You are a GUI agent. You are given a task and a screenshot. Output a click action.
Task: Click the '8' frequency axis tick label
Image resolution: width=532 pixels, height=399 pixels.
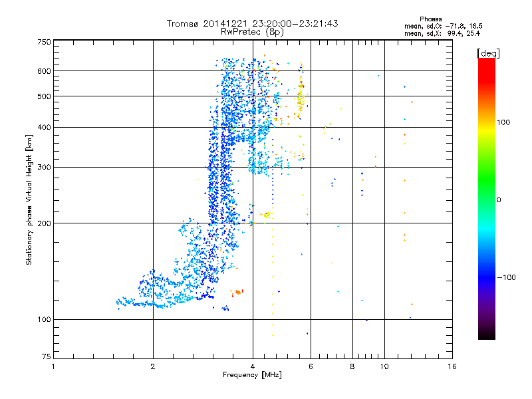(x=352, y=366)
